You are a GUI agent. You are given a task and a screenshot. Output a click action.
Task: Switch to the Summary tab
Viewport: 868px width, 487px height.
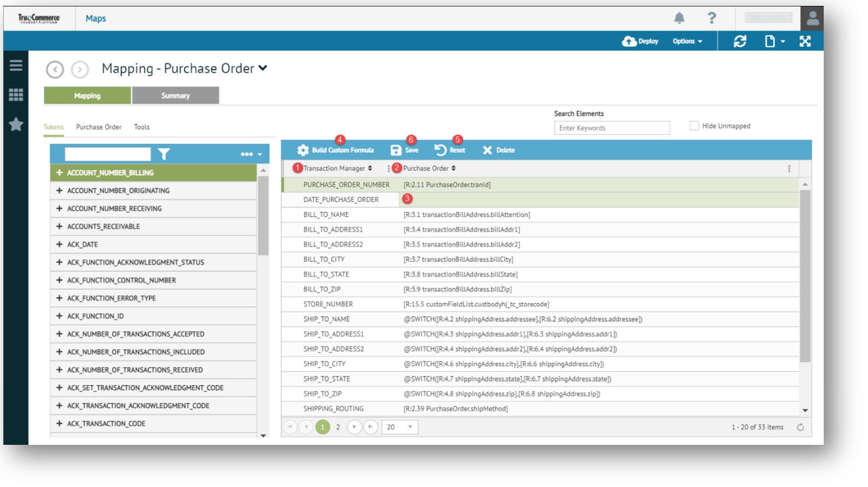tap(175, 95)
